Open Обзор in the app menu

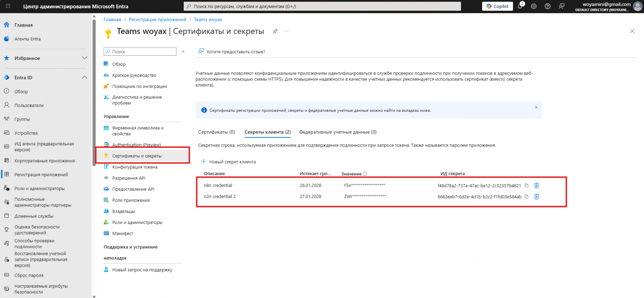tap(119, 64)
